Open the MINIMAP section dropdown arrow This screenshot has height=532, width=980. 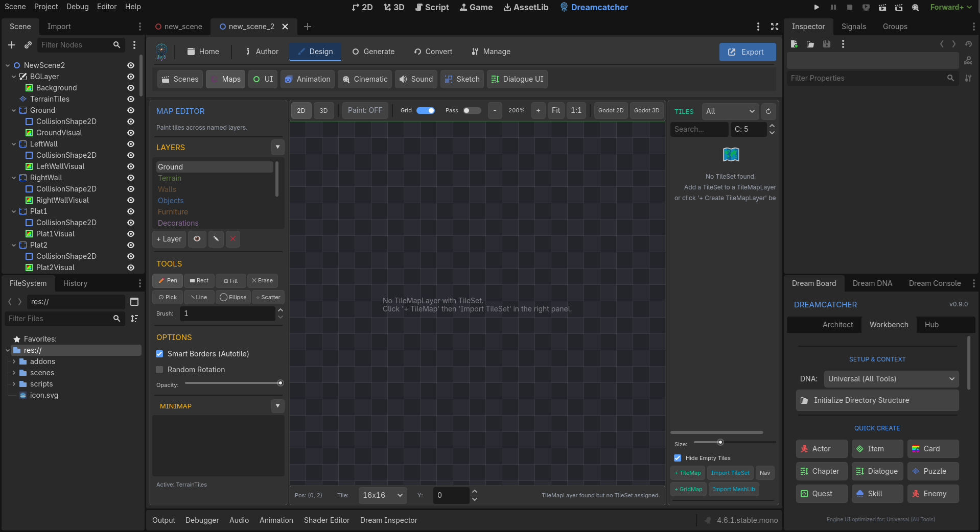point(277,406)
